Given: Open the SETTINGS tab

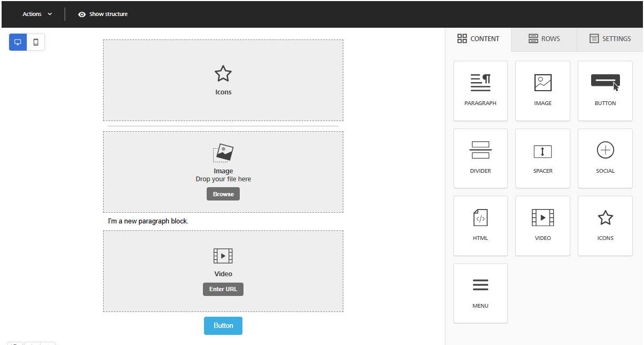Looking at the screenshot, I should (x=610, y=38).
